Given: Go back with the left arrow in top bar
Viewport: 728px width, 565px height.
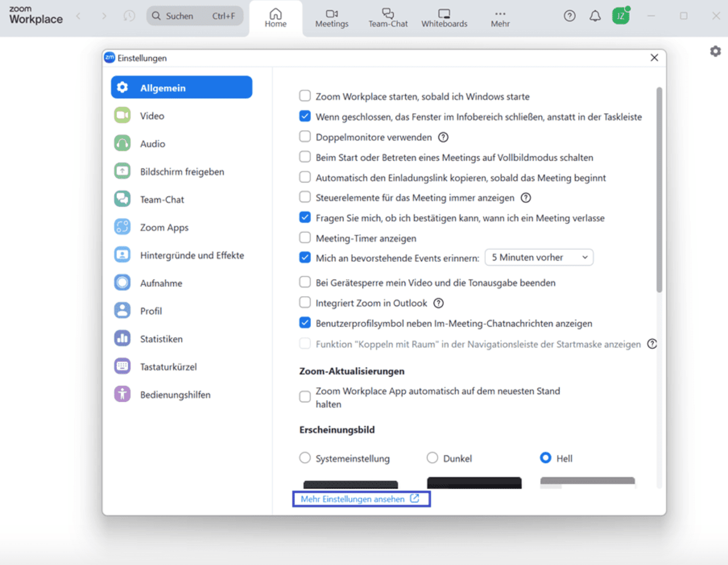Looking at the screenshot, I should pos(79,16).
